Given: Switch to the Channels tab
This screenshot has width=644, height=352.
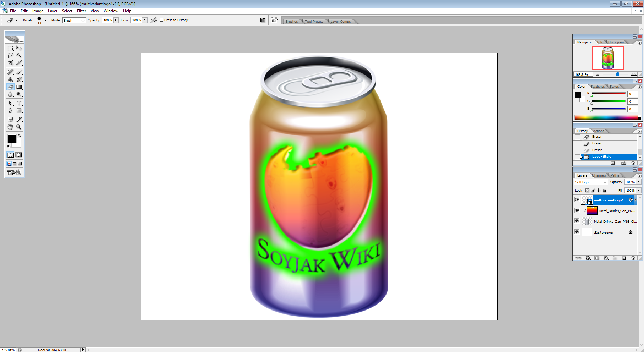Looking at the screenshot, I should click(x=599, y=175).
